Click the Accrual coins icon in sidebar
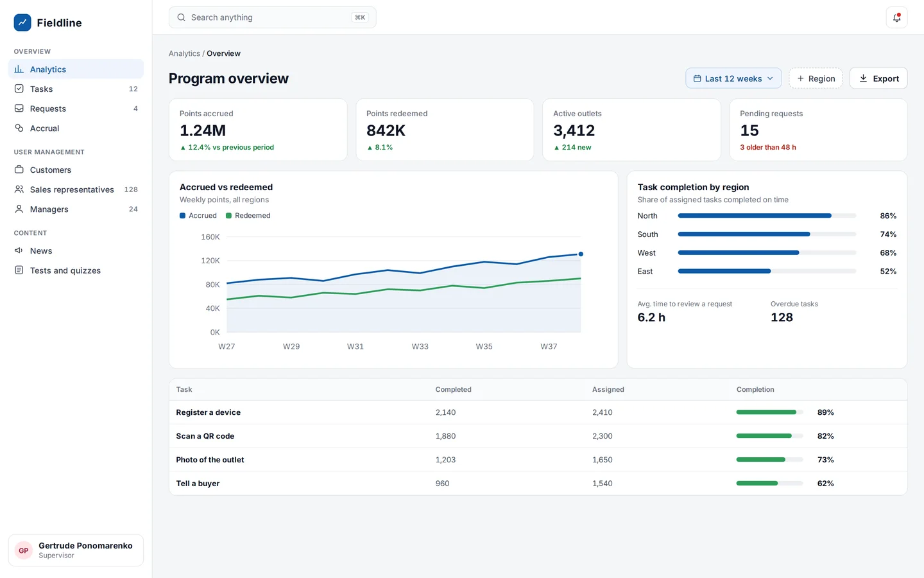 tap(19, 128)
